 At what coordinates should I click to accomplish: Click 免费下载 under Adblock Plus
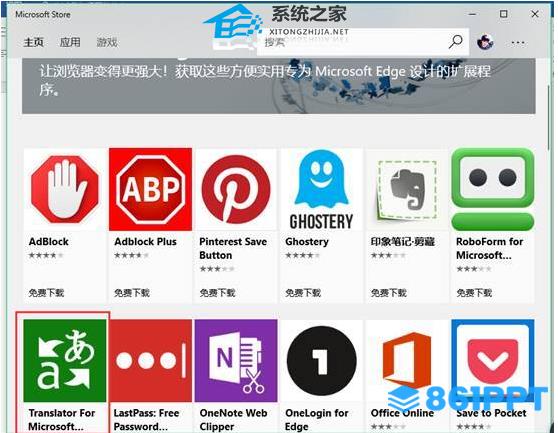tap(132, 293)
